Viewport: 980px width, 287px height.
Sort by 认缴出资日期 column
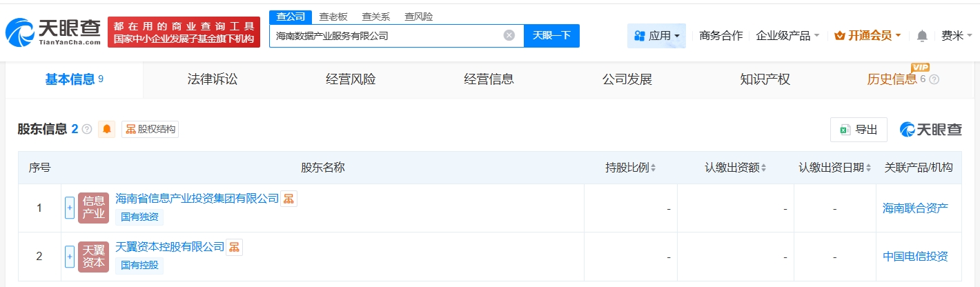[868, 168]
